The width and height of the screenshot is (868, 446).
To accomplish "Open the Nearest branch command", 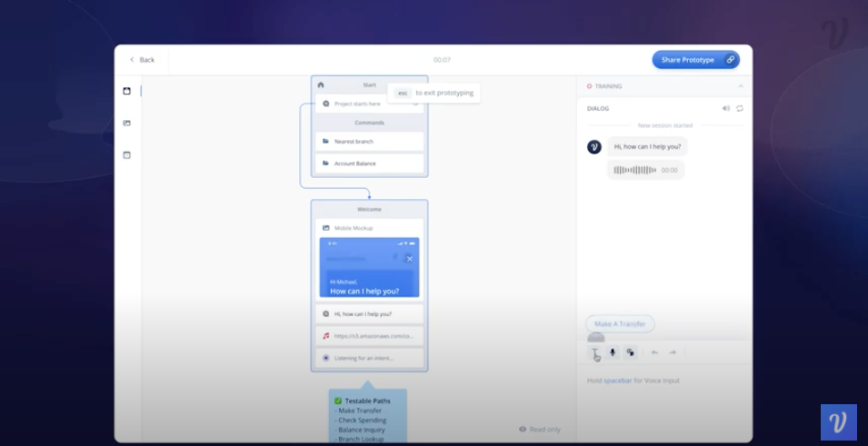I will [x=369, y=141].
